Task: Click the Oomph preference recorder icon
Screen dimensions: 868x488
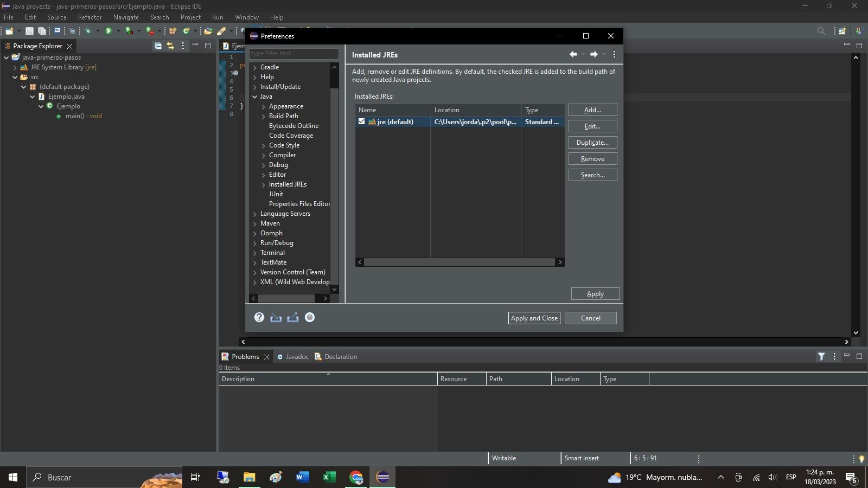Action: [310, 318]
